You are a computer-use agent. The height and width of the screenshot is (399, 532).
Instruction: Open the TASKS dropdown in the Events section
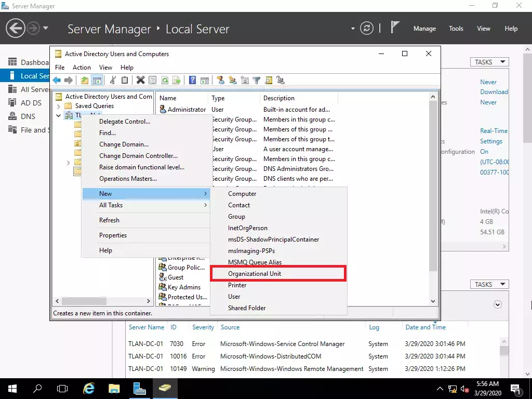[489, 284]
